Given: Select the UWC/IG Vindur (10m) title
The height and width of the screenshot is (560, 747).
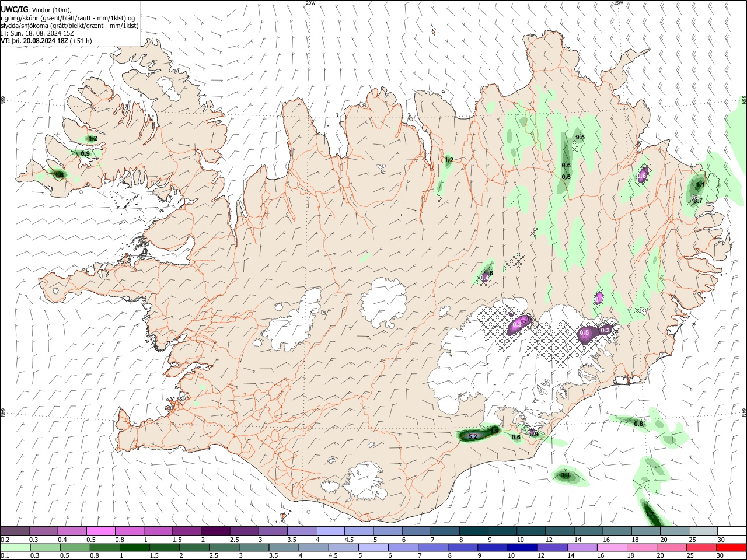Looking at the screenshot, I should (x=36, y=10).
